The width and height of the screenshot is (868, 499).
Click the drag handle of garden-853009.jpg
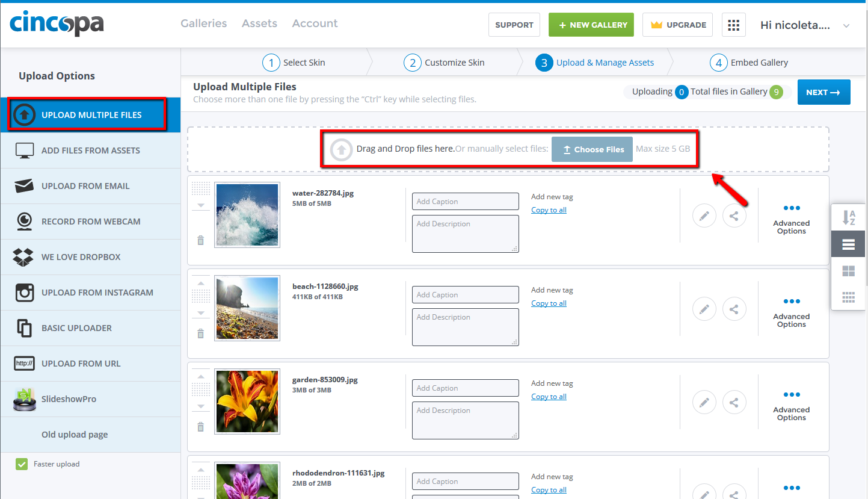[201, 389]
